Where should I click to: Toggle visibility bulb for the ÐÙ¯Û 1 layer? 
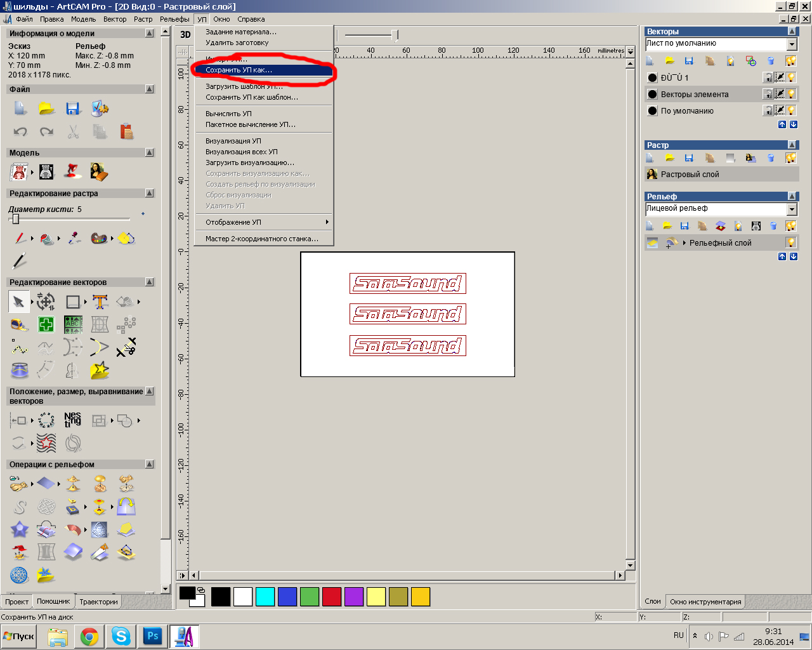[x=791, y=77]
